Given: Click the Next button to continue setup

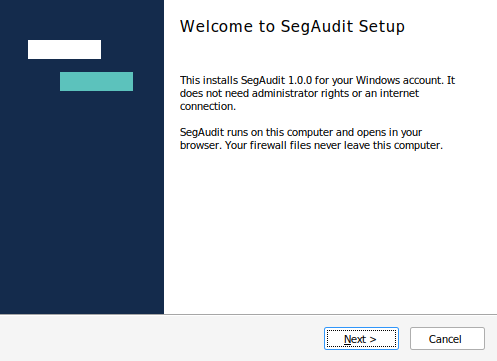Looking at the screenshot, I should click(361, 339).
